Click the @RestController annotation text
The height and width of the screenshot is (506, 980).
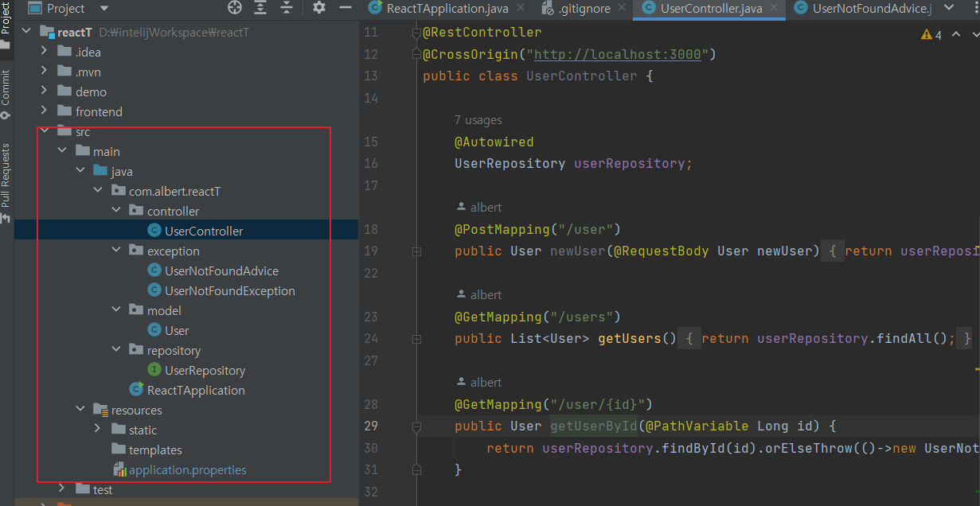pyautogui.click(x=482, y=33)
